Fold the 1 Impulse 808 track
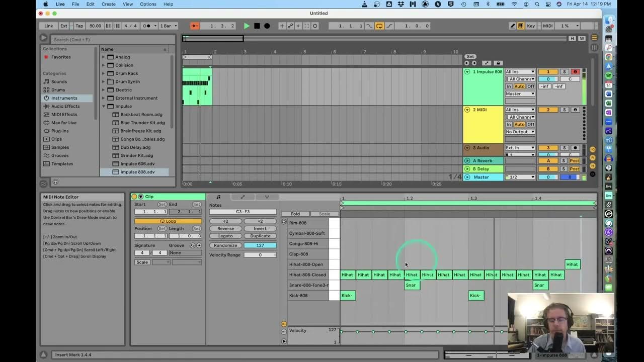This screenshot has width=644, height=362. pyautogui.click(x=467, y=72)
